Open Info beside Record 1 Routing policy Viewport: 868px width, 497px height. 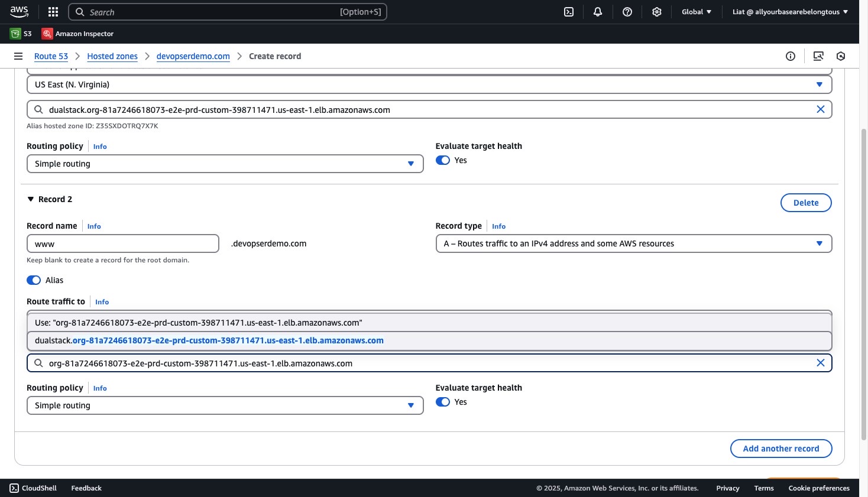[100, 147]
